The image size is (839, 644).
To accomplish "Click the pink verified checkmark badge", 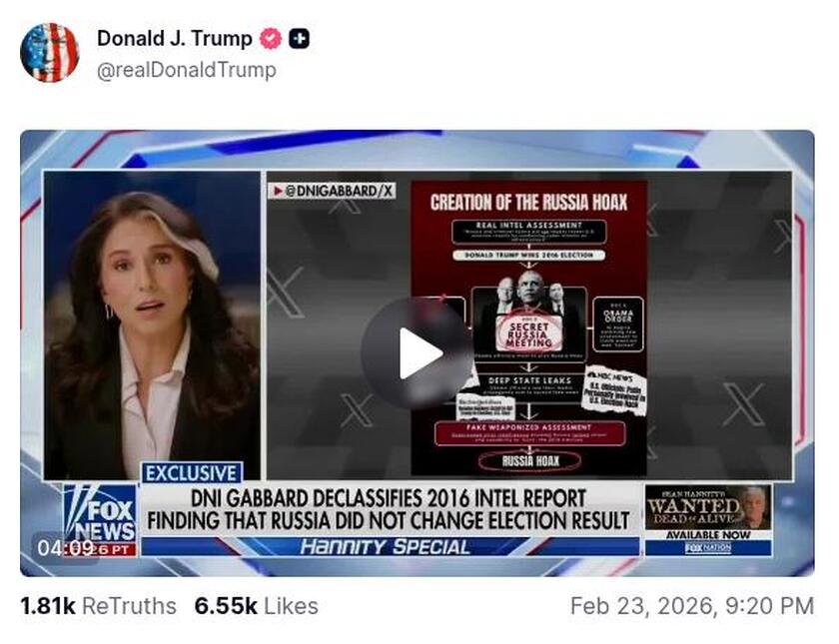I will (271, 39).
